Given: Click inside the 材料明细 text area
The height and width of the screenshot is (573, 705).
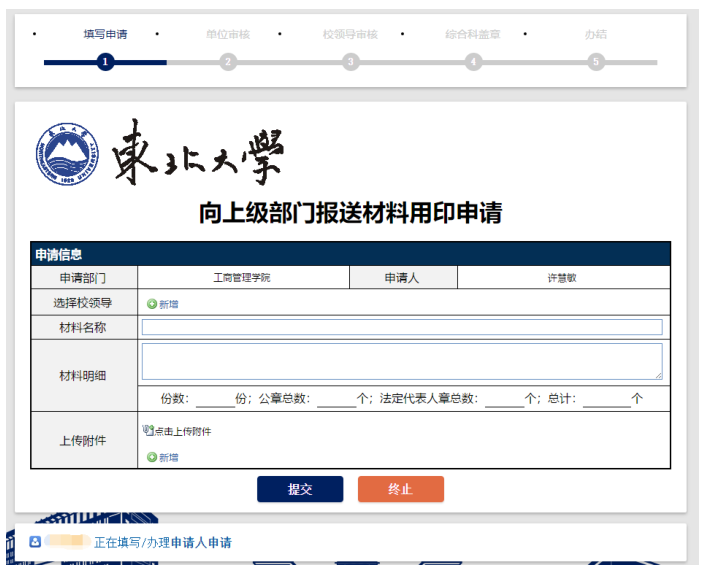Looking at the screenshot, I should click(401, 361).
